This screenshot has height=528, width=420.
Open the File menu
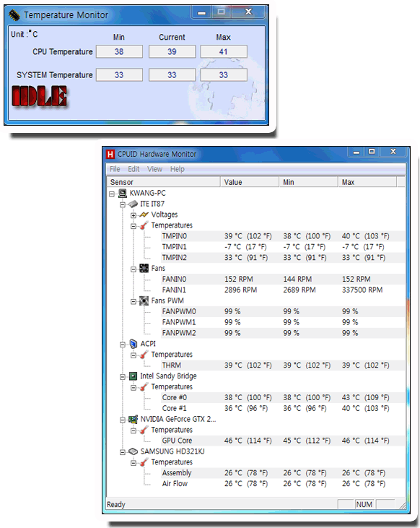[x=115, y=169]
